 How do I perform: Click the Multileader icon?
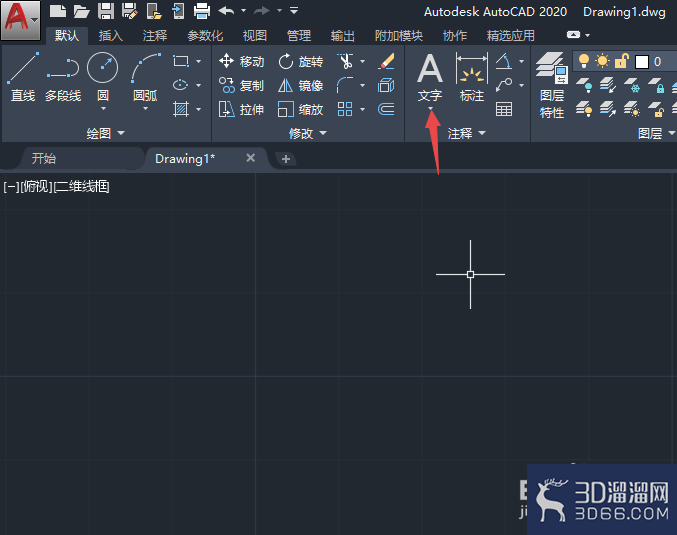[x=504, y=85]
